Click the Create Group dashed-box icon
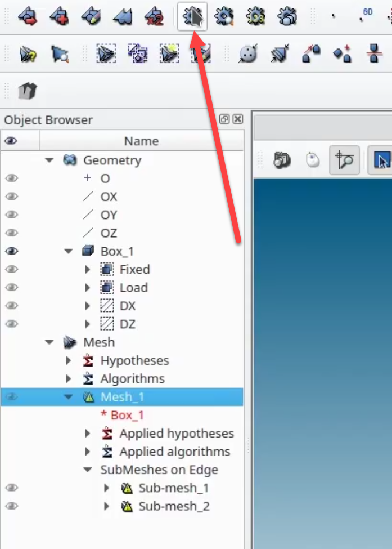 (106, 53)
